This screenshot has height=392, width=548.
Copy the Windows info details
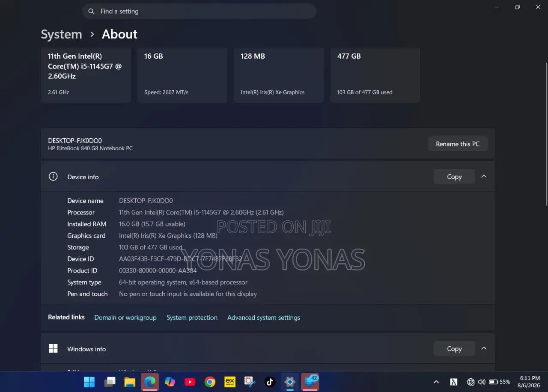(454, 349)
